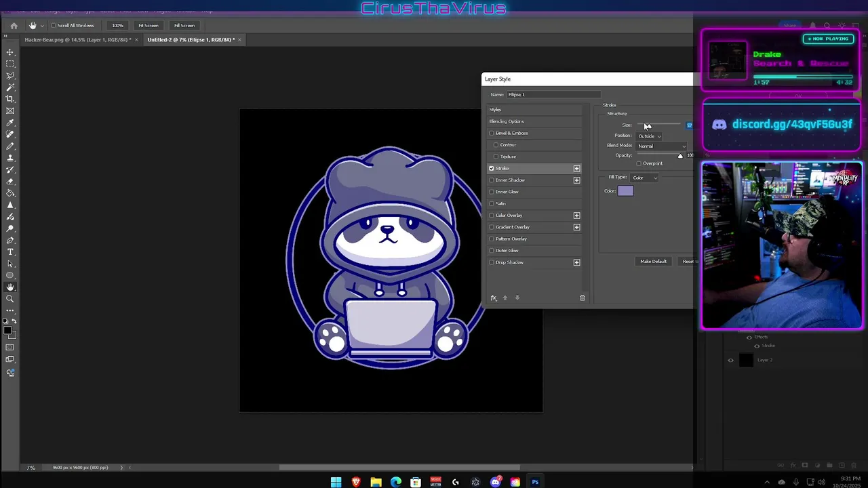Open the fx menu in Layer Style

[x=494, y=298]
